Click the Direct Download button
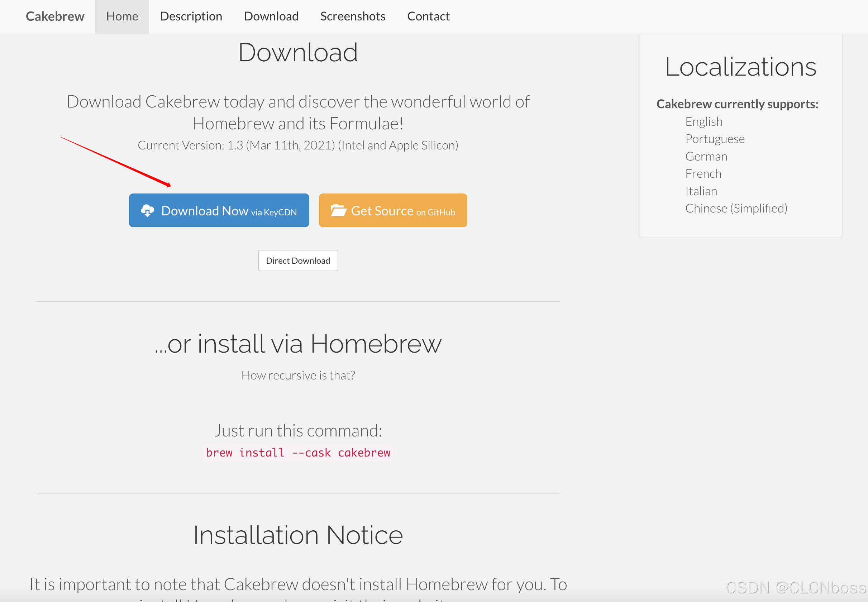 (298, 261)
